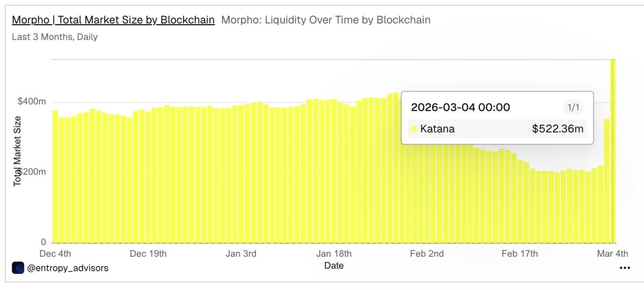644x290 pixels.
Task: Click the Entropy Advisors logo icon
Action: [18, 268]
